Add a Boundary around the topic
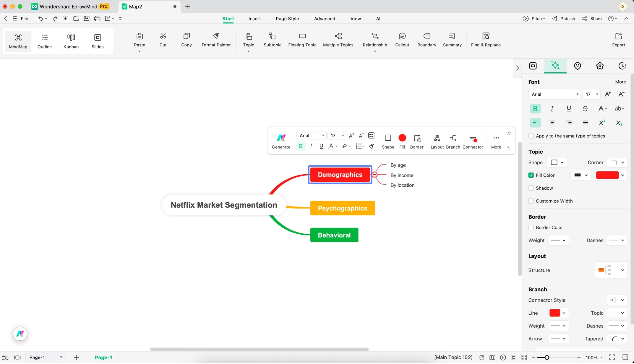The height and width of the screenshot is (364, 634). click(x=427, y=40)
